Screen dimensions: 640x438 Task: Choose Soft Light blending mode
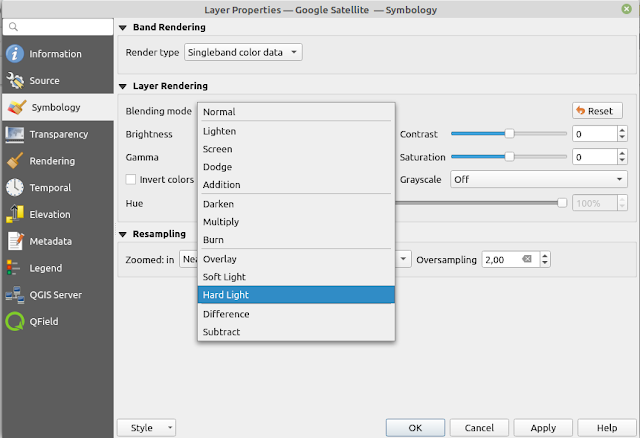pos(296,277)
